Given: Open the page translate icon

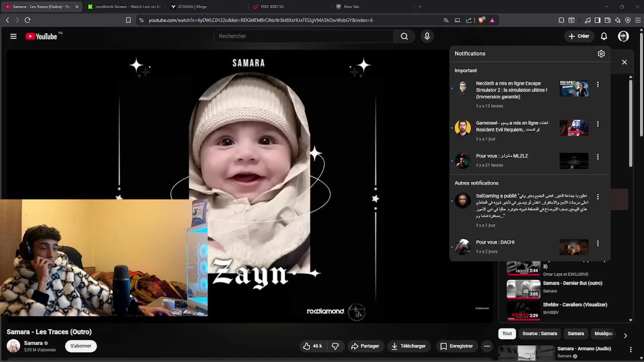Looking at the screenshot, I should pyautogui.click(x=446, y=20).
